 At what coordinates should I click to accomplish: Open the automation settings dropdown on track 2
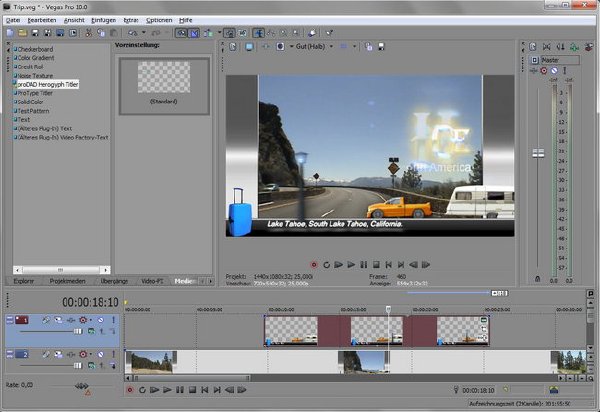click(x=90, y=355)
